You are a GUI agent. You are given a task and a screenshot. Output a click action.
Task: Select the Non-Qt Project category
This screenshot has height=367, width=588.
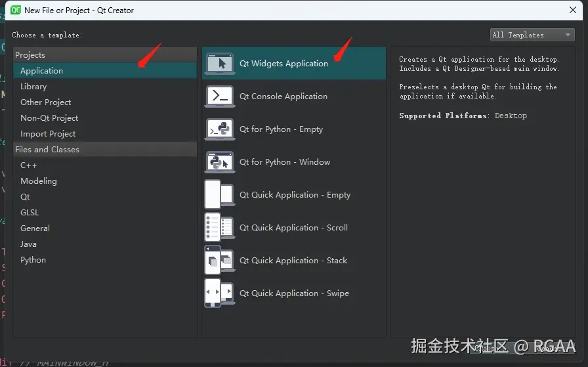pyautogui.click(x=105, y=118)
